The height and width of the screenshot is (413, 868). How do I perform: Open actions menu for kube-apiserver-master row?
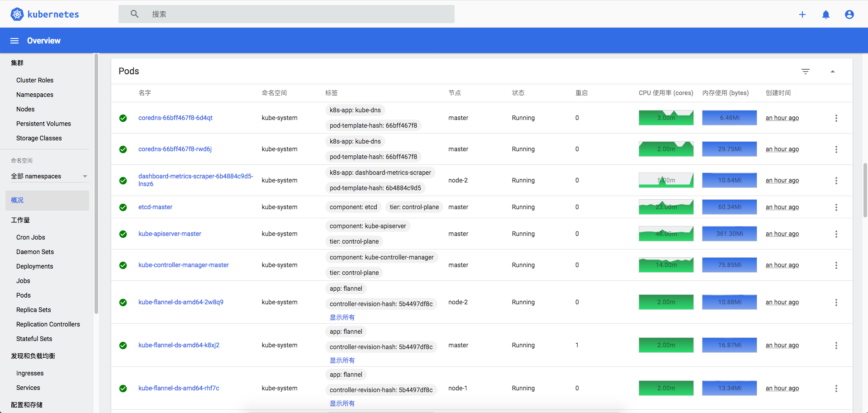(836, 234)
